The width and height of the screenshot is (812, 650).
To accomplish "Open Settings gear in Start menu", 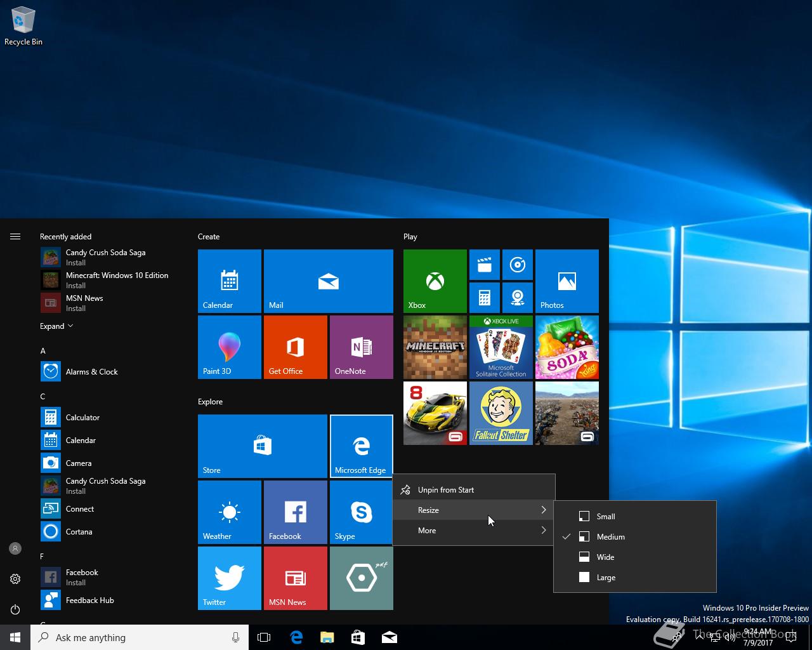I will [x=15, y=579].
